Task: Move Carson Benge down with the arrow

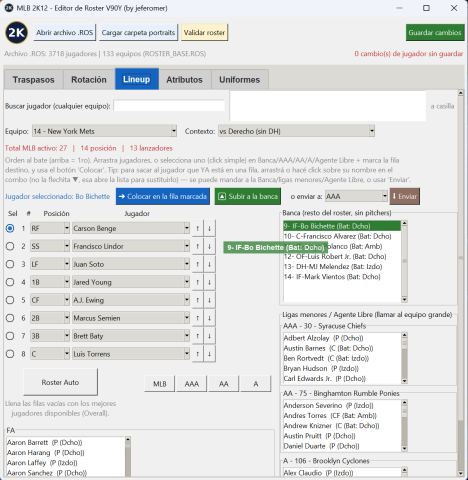Action: coord(209,228)
